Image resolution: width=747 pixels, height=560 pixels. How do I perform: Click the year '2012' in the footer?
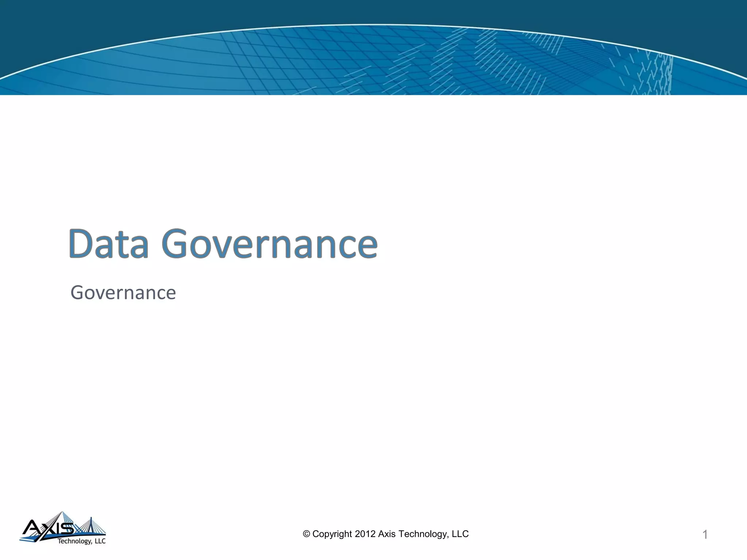(365, 534)
